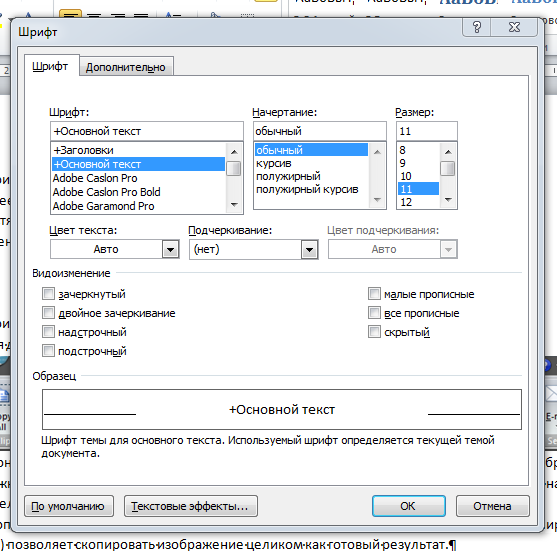Enable зачеркнутый strikethrough checkbox
Viewport: 558px width, 551px height.
48,294
